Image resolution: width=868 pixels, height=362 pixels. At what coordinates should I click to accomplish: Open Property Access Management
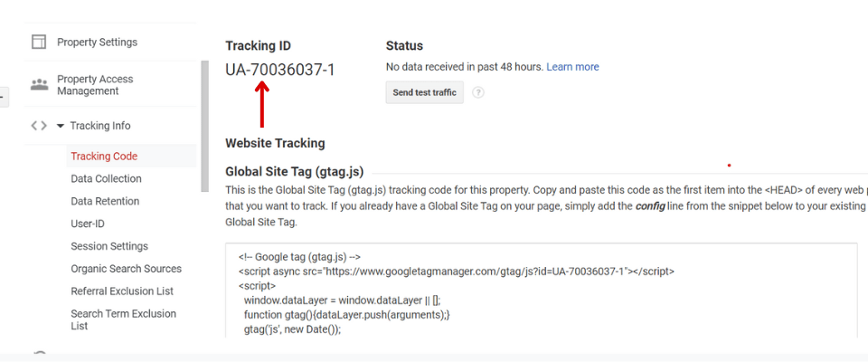(95, 85)
